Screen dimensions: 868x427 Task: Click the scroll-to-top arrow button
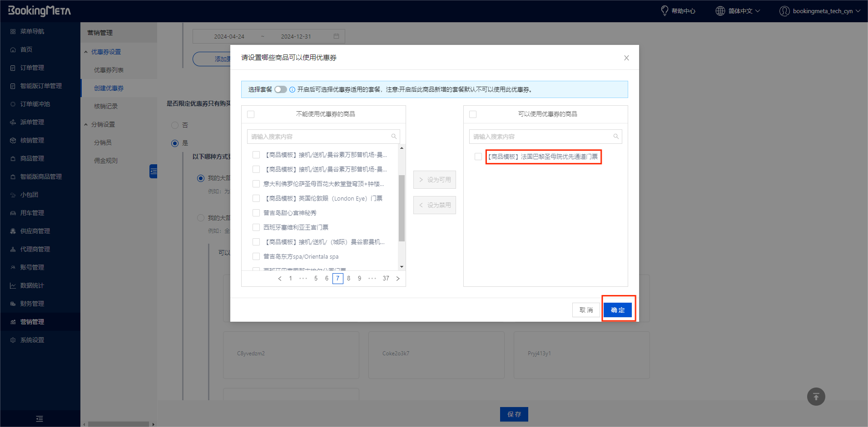tap(816, 397)
